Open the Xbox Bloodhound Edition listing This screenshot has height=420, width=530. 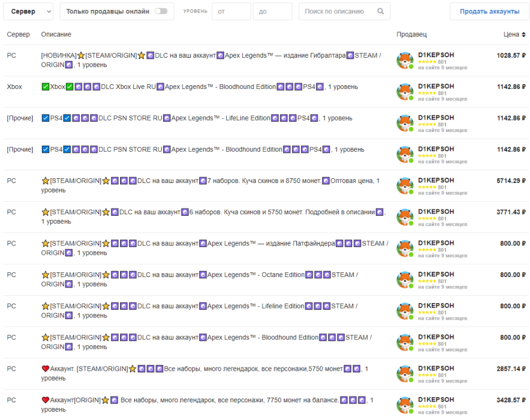pos(199,87)
